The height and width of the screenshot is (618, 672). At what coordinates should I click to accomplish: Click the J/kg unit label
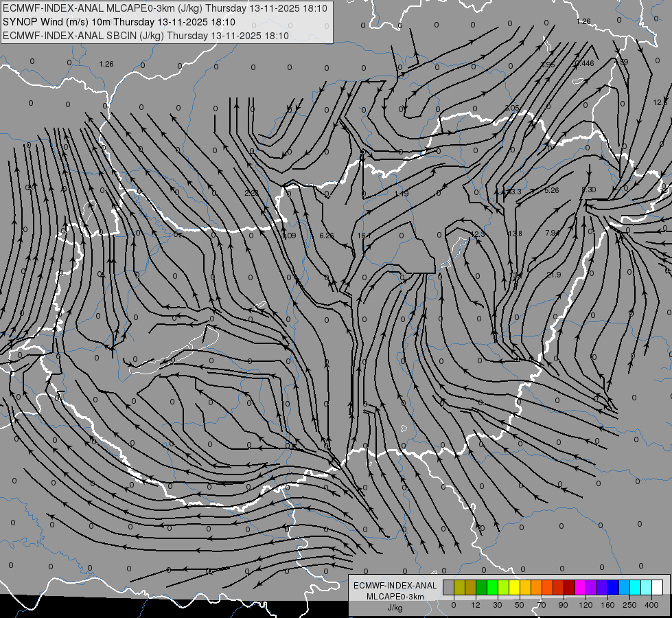pos(395,608)
